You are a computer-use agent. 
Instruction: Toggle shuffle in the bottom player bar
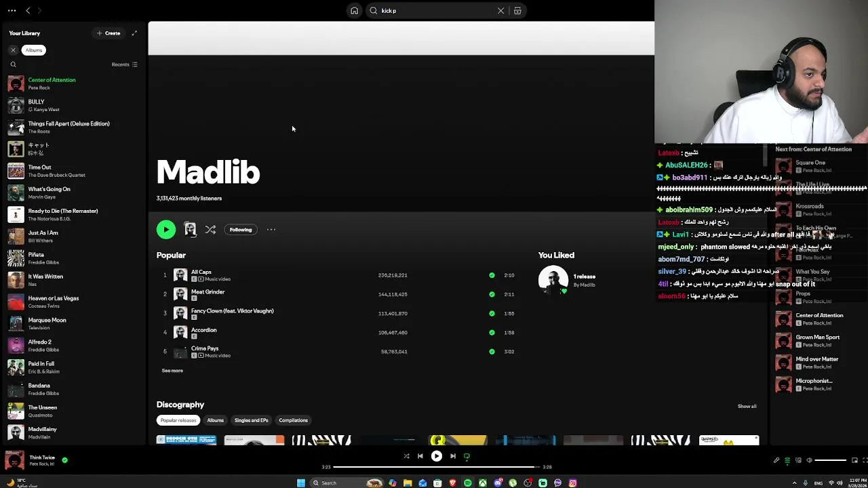[x=406, y=456]
